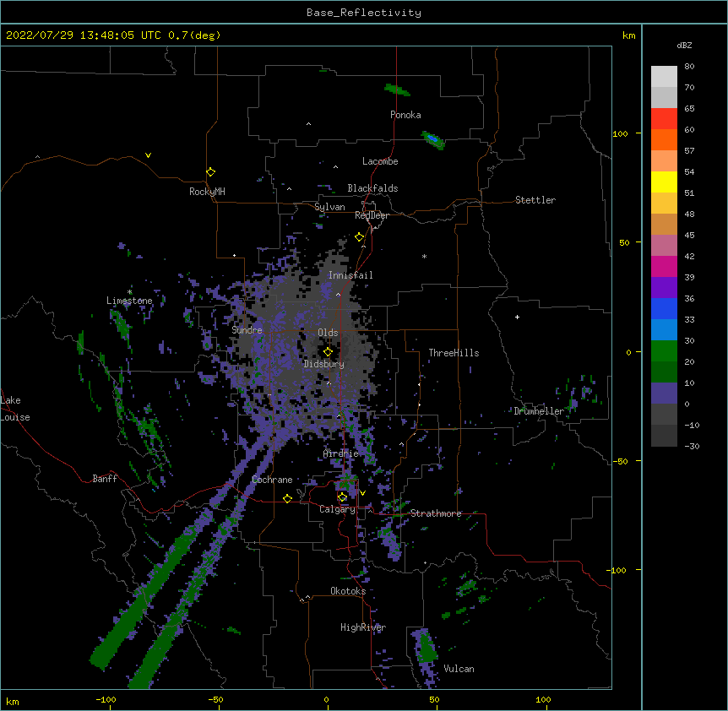Click the Stettler city label
The image size is (728, 711).
[535, 200]
